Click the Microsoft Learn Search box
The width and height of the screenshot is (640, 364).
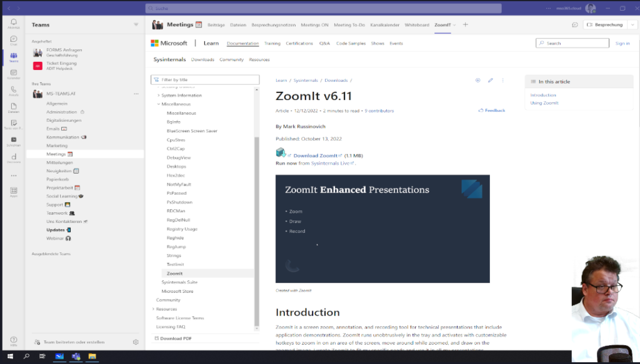coord(572,43)
